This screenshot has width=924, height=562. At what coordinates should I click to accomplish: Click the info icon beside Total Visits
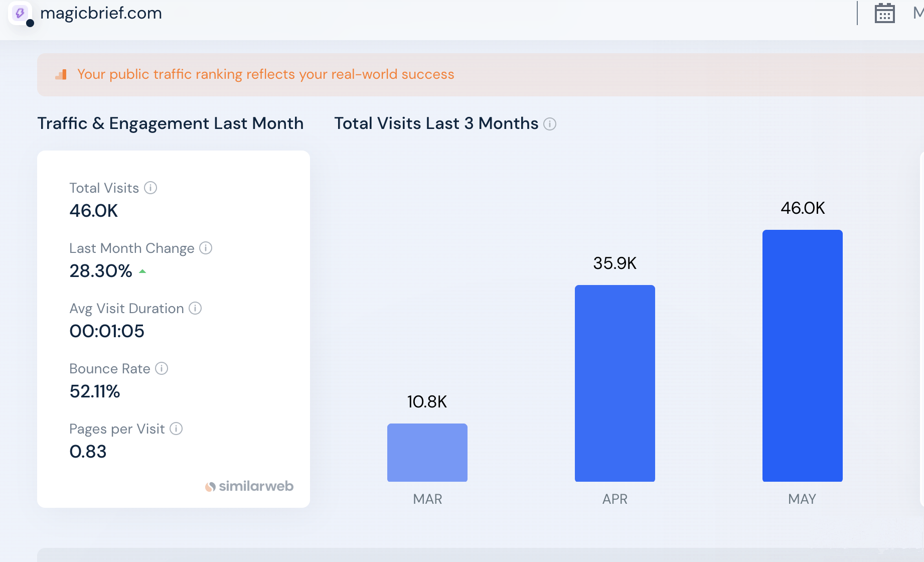coord(150,188)
